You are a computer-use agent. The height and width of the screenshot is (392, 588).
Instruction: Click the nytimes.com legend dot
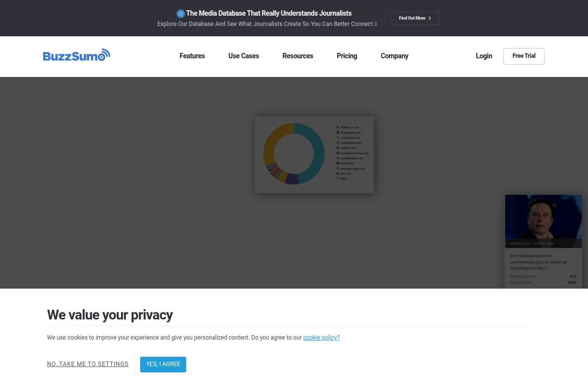338,147
